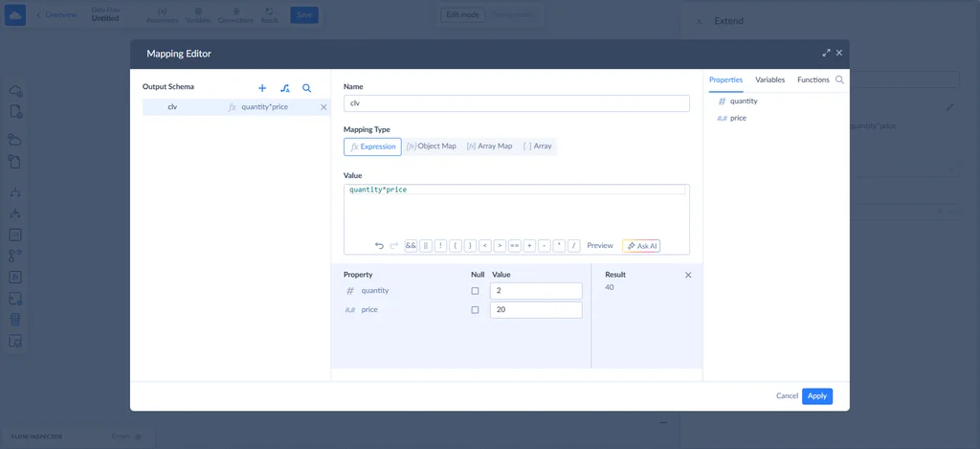Choose the Expression mapping type
Viewport: 980px width, 449px height.
(x=372, y=146)
